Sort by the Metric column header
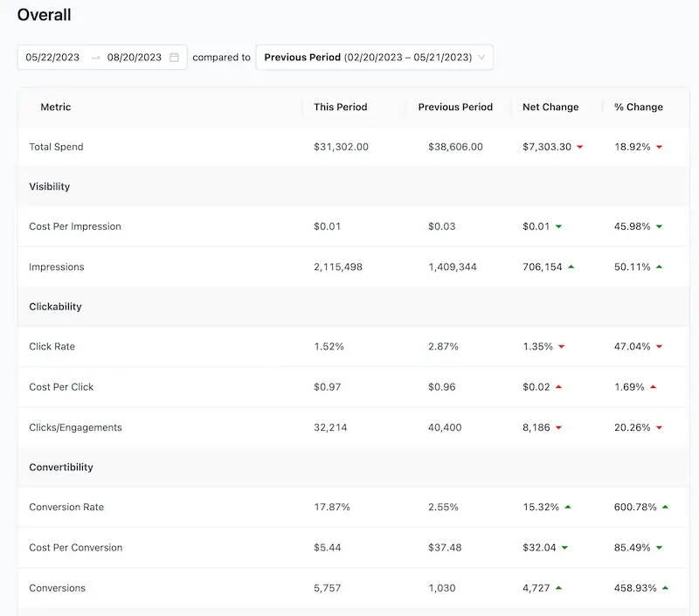Viewport: 699px width, 616px height. (x=56, y=107)
